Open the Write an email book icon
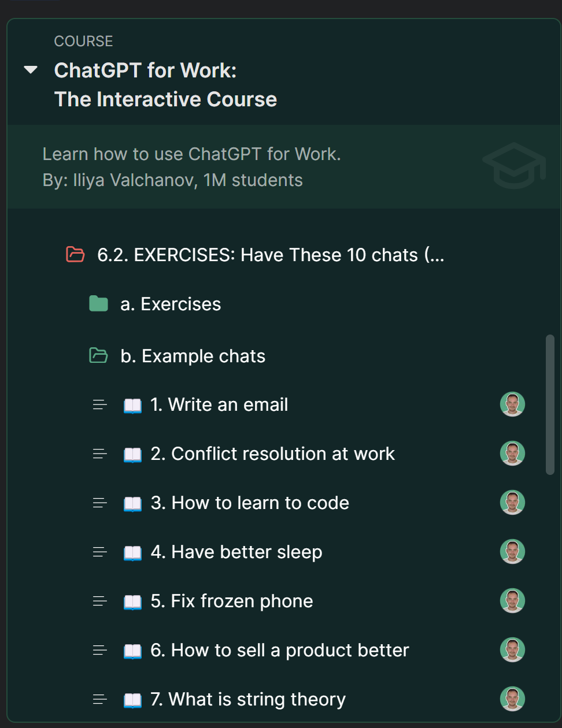 (132, 405)
